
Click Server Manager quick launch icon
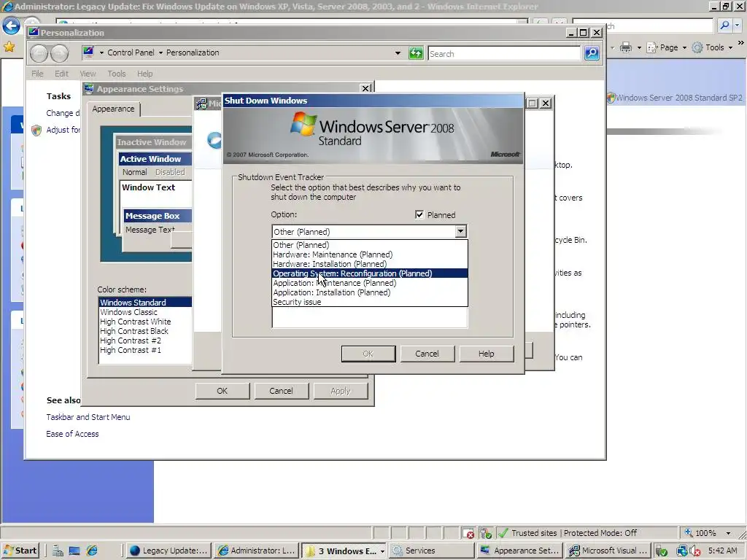pos(58,551)
